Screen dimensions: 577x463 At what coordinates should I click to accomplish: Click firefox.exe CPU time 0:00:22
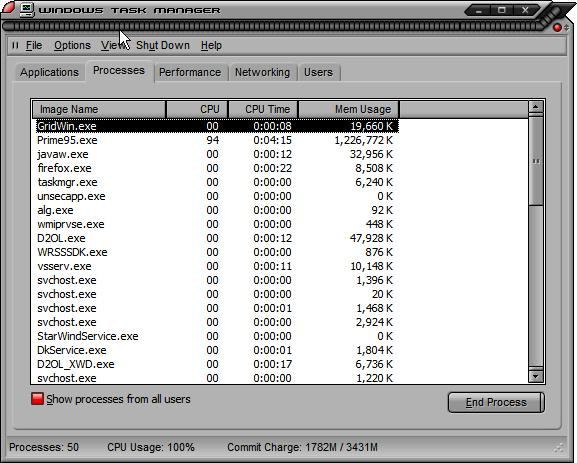272,168
